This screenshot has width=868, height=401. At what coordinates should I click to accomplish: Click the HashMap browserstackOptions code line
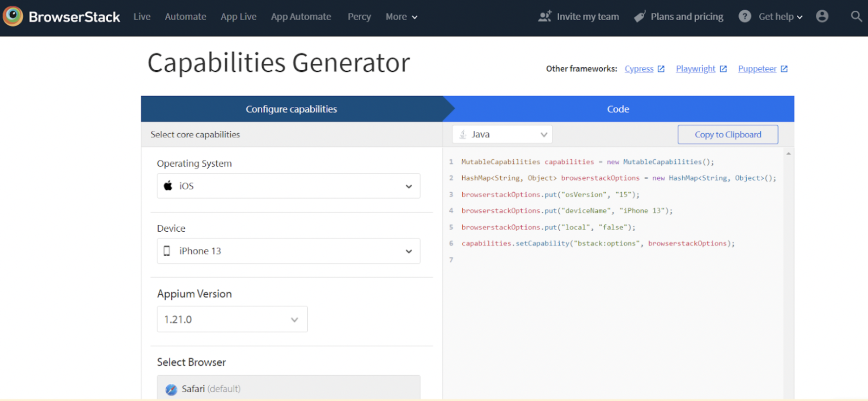coord(619,178)
